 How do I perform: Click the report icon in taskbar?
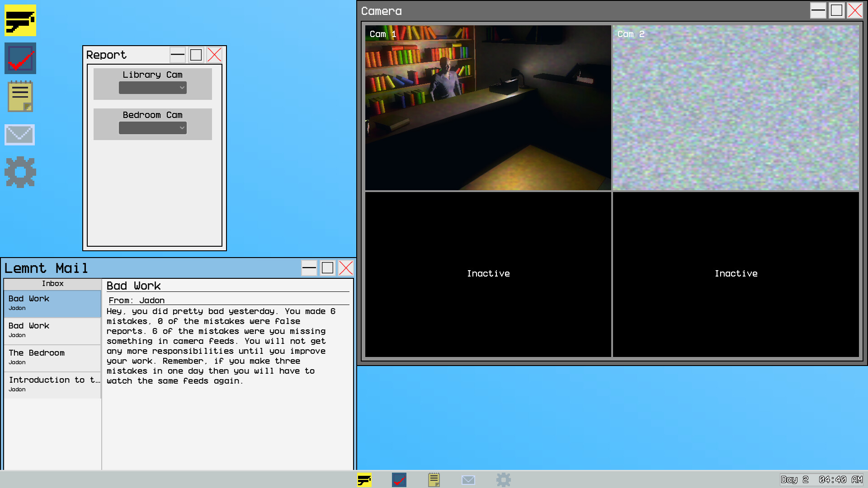[399, 479]
